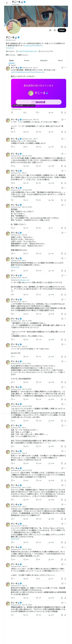
Task: Go back using the header arrow
Action: [x=7, y=3]
